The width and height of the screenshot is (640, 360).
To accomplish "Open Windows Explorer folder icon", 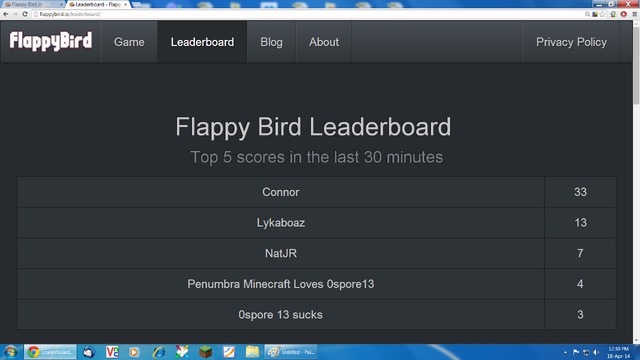I will pyautogui.click(x=252, y=352).
